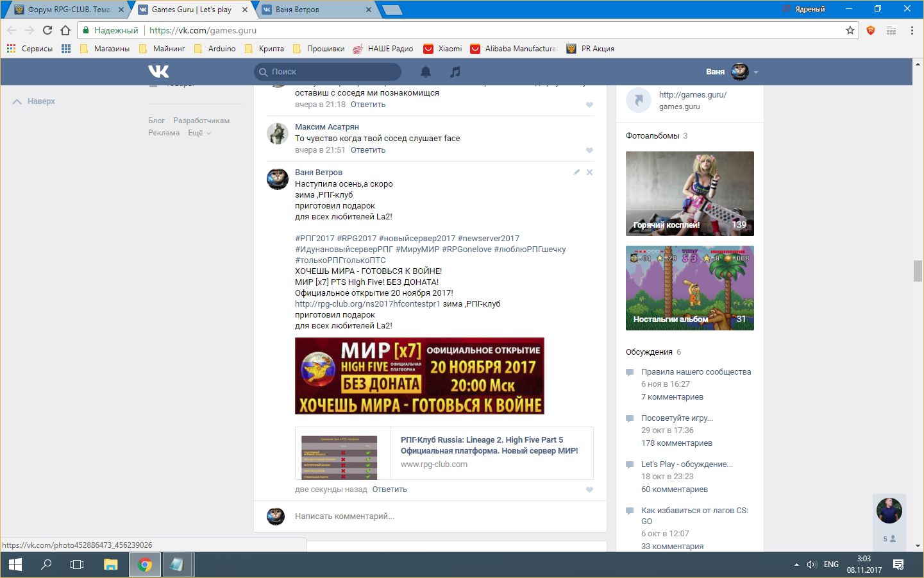The image size is (924, 578).
Task: Delete Ваня Ветров's comment with X icon
Action: [589, 172]
